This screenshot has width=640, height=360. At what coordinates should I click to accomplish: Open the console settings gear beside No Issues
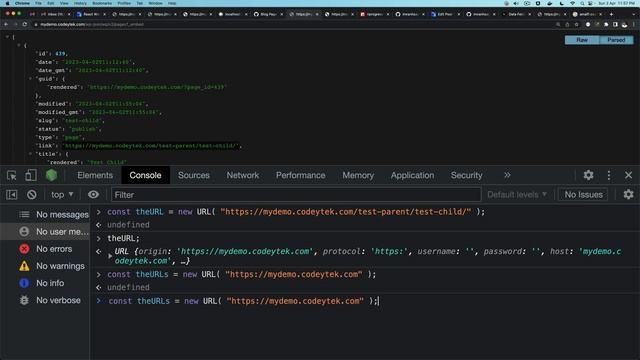(628, 194)
